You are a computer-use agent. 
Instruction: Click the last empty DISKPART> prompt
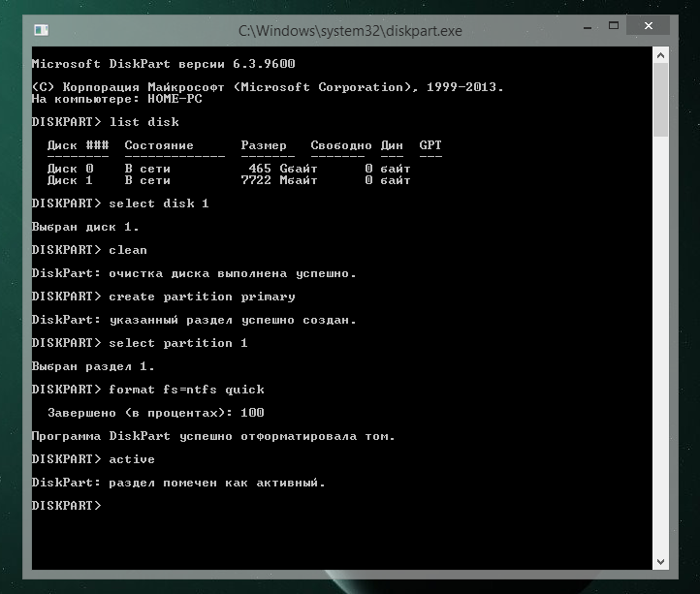pos(67,506)
